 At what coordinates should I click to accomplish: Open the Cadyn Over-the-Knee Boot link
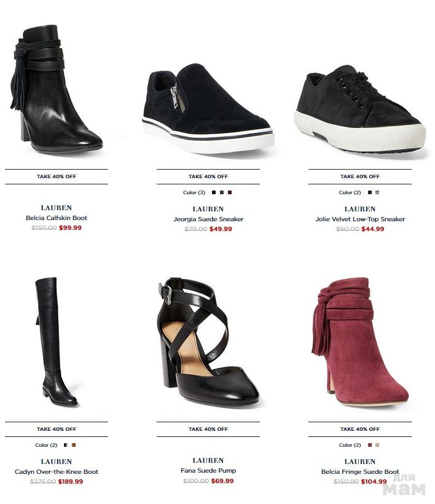57,472
